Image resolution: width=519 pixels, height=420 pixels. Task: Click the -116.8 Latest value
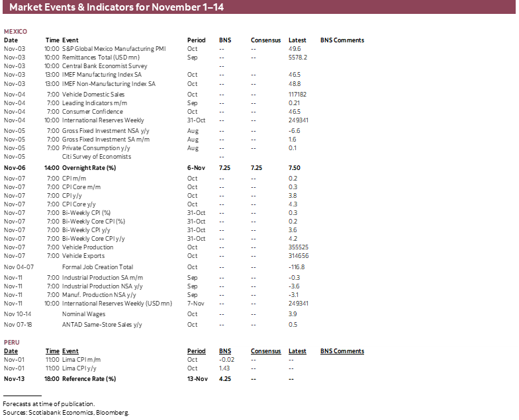[297, 267]
